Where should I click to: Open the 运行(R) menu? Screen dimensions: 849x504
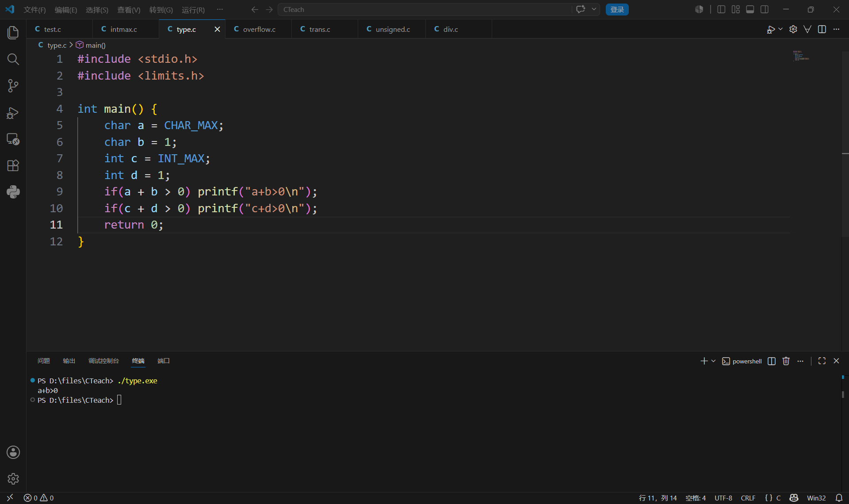click(193, 10)
